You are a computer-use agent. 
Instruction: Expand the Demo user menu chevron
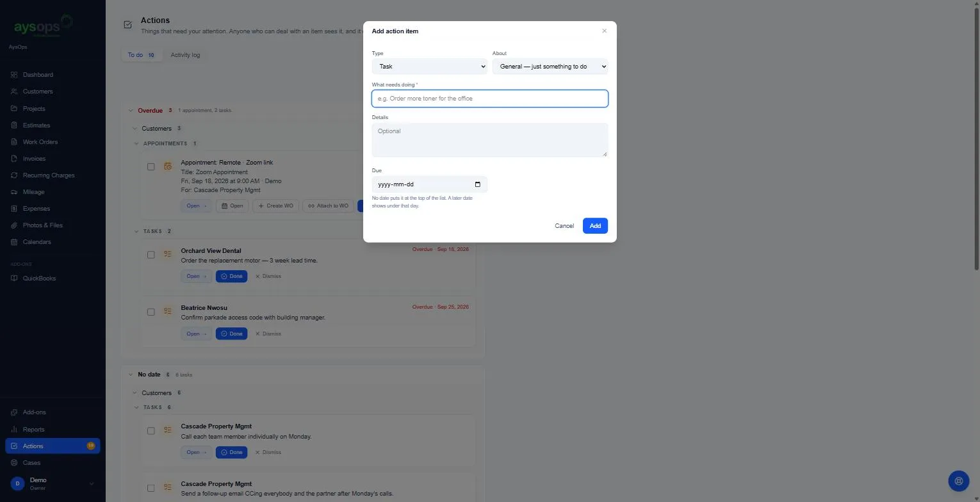[91, 484]
